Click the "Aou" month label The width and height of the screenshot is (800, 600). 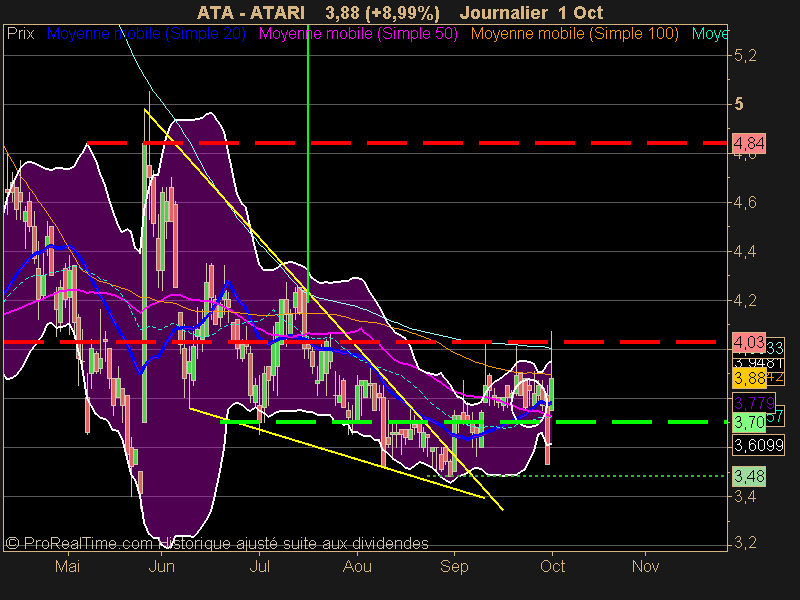point(357,566)
